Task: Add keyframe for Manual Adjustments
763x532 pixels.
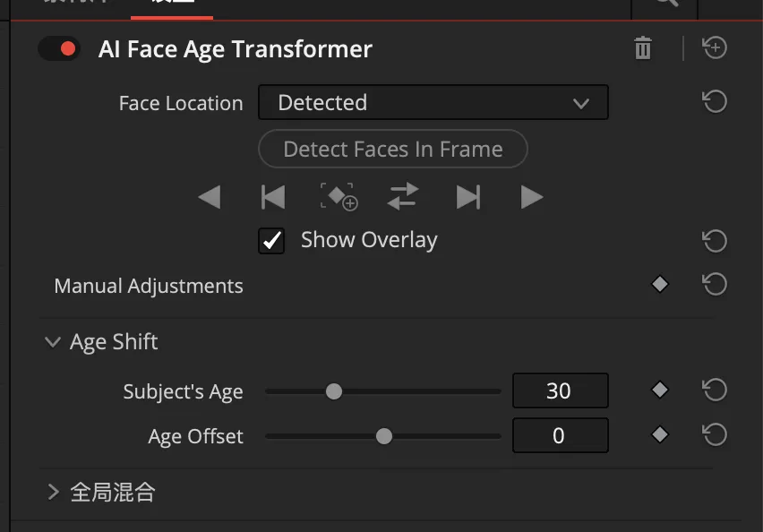Action: 660,285
